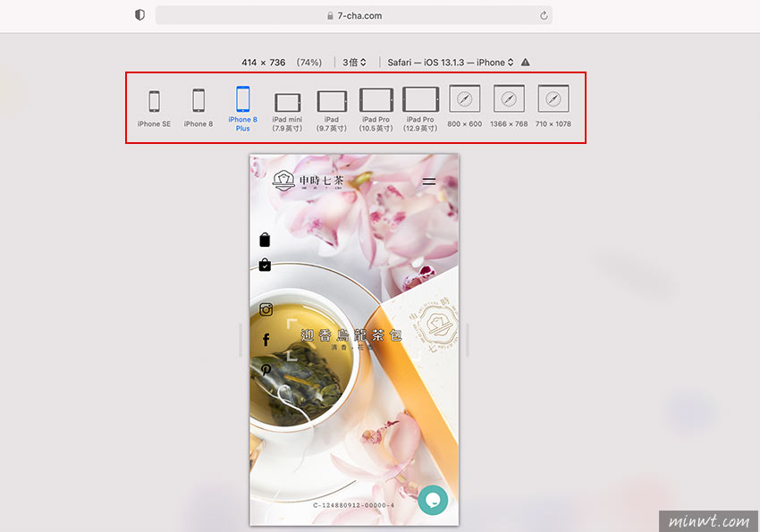Open the Pinterest link icon
The image size is (760, 532).
(x=266, y=369)
